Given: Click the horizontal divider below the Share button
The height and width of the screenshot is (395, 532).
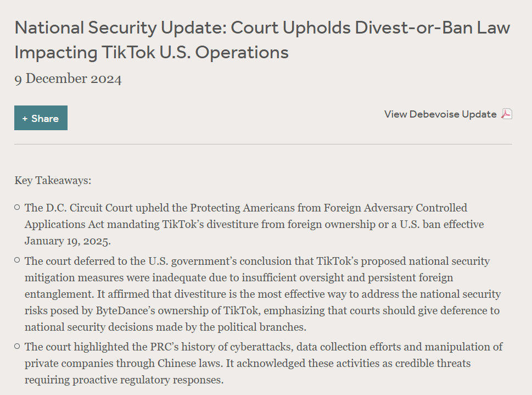Looking at the screenshot, I should [263, 144].
